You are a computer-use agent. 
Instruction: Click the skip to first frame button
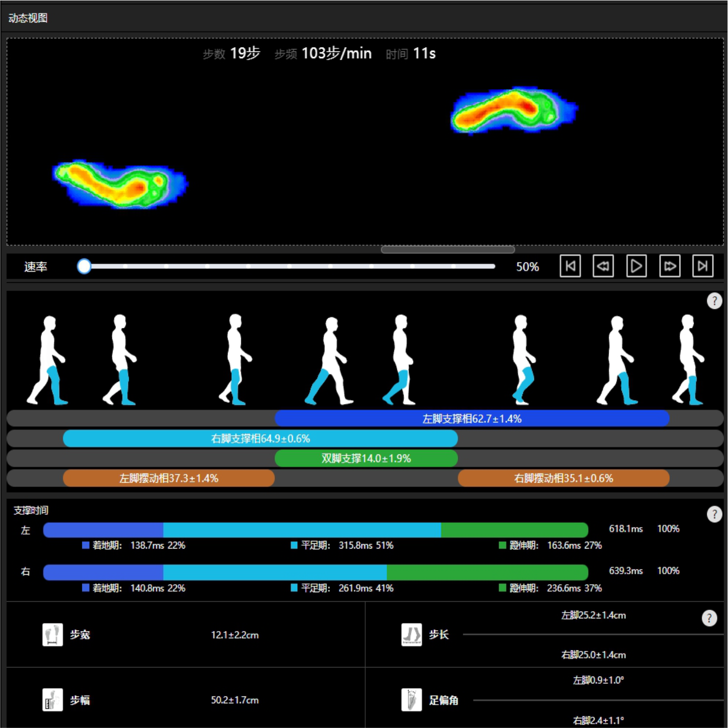click(570, 266)
